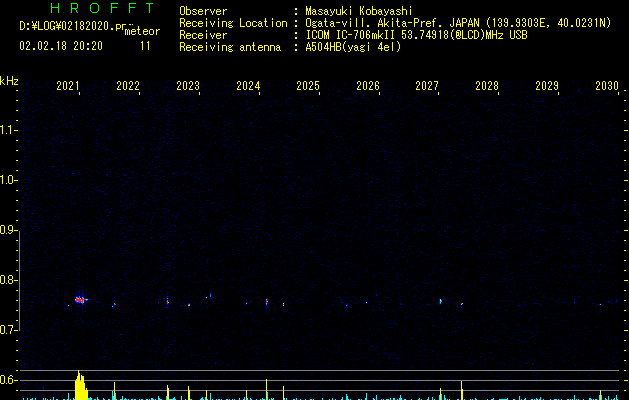Click the 2029 time axis label
The width and height of the screenshot is (629, 400).
547,86
